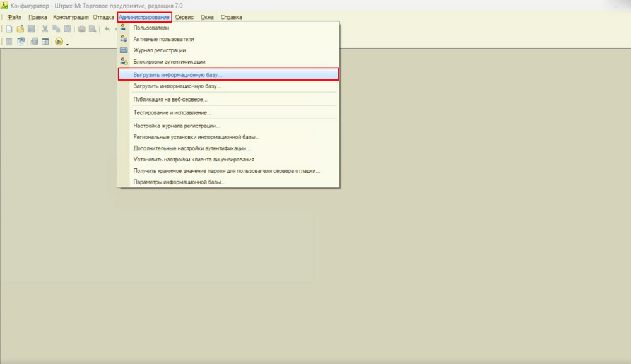Open the Справка menu
631x364 pixels.
[232, 17]
